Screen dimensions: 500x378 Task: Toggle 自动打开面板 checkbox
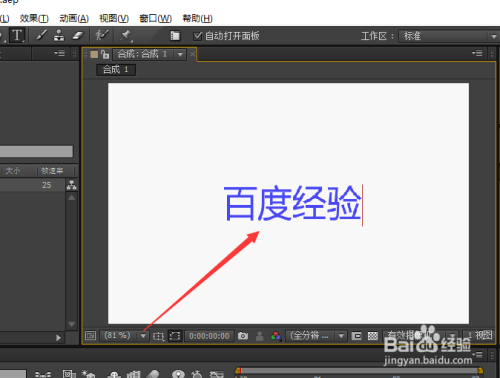coord(198,36)
